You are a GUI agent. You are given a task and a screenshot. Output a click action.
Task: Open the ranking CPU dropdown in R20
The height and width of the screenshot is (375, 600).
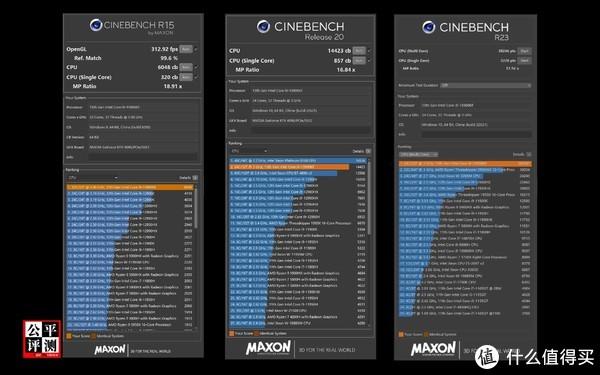pos(249,151)
